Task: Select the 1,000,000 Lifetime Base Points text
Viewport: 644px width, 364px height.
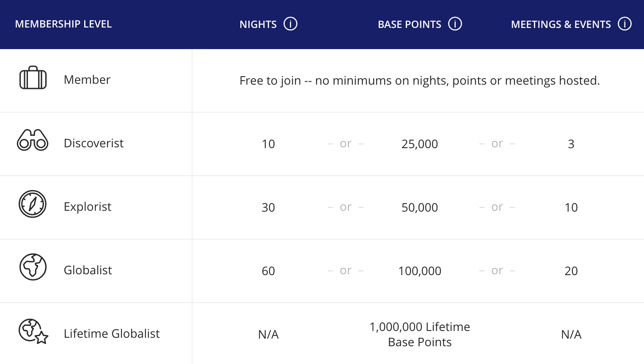Action: tap(419, 334)
